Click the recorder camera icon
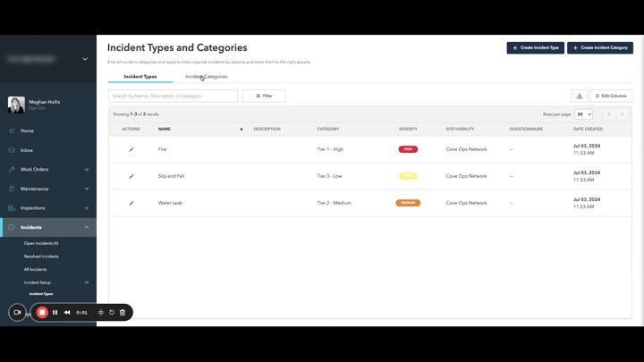This screenshot has width=644, height=362. click(x=17, y=312)
